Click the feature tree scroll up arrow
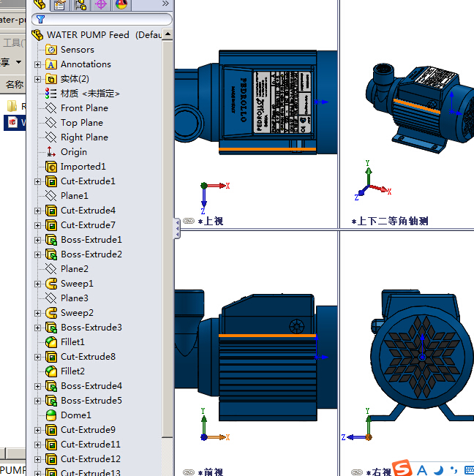Screen dimensions: 474x476 tap(168, 34)
